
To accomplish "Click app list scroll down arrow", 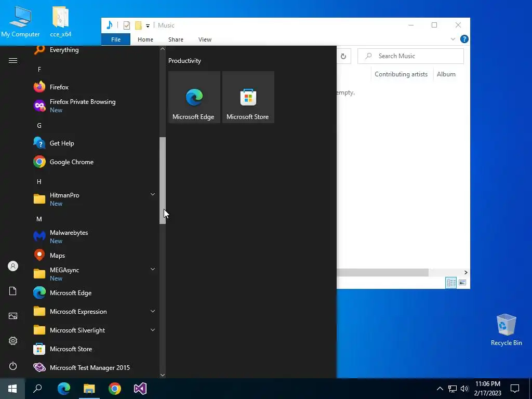I will pos(163,375).
